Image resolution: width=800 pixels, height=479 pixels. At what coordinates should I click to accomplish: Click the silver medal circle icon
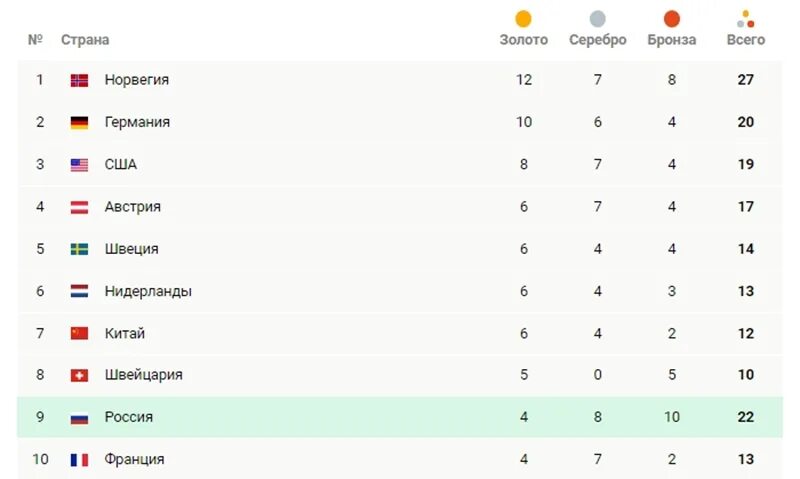[x=597, y=19]
